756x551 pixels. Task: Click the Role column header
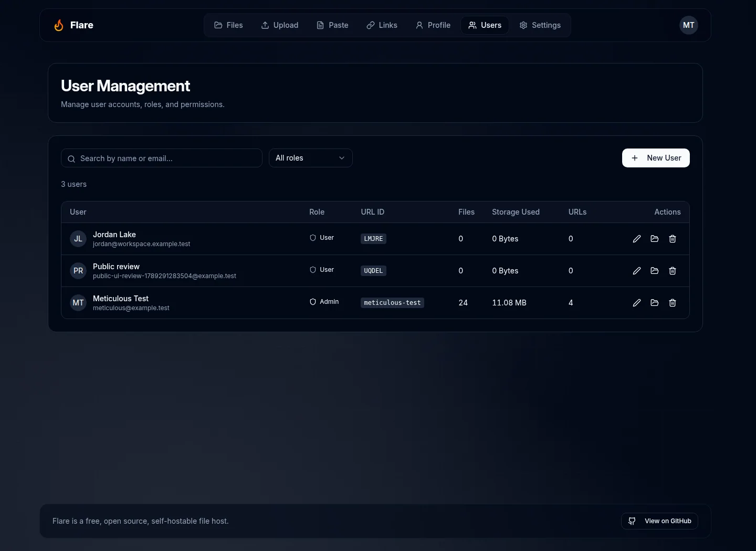317,212
